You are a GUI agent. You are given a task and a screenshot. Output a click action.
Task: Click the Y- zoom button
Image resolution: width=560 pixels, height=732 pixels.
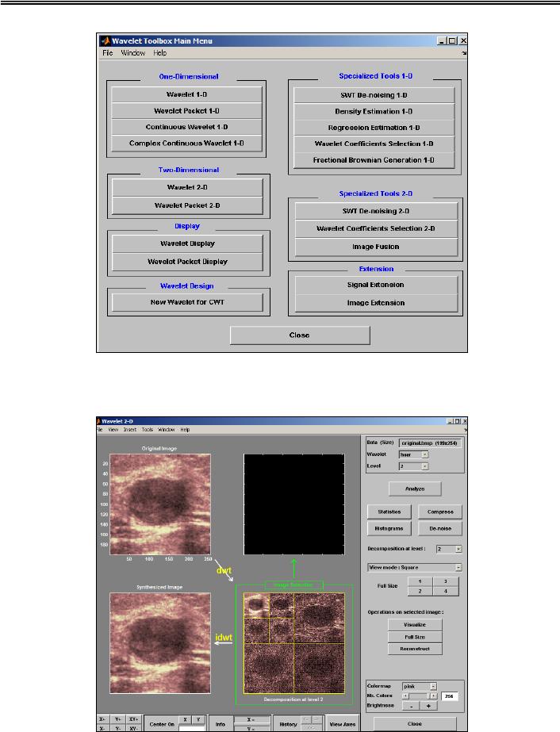pyautogui.click(x=120, y=727)
